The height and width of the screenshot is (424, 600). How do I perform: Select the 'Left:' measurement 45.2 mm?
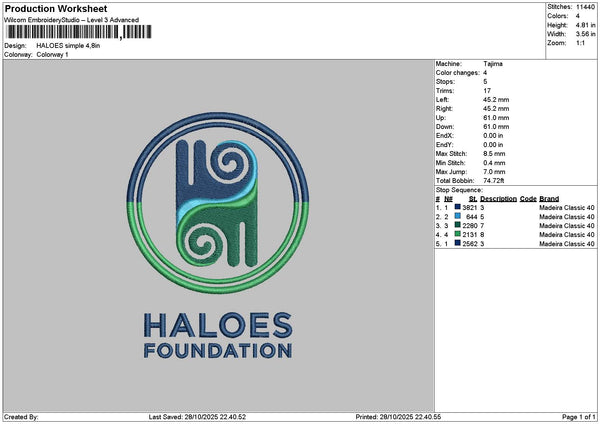click(x=496, y=100)
